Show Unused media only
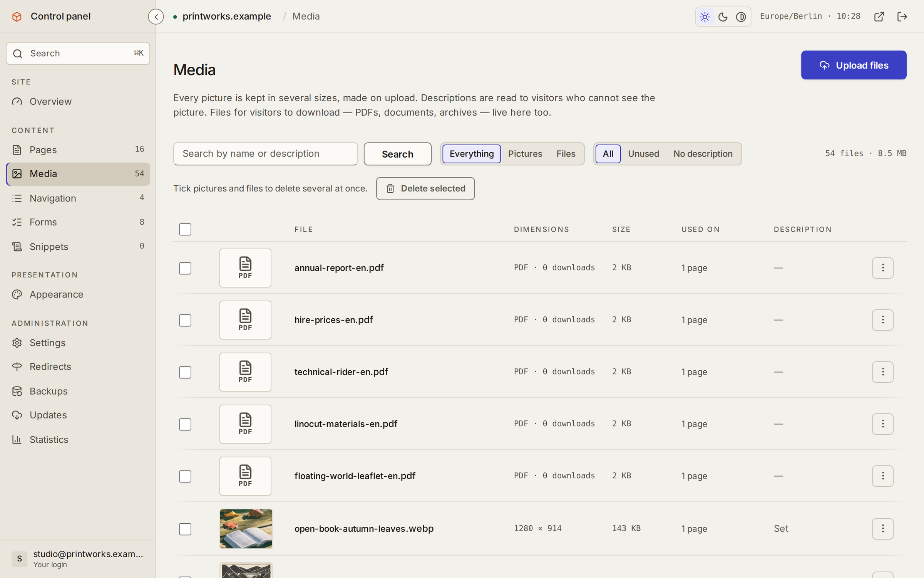Image resolution: width=924 pixels, height=578 pixels. tap(643, 154)
